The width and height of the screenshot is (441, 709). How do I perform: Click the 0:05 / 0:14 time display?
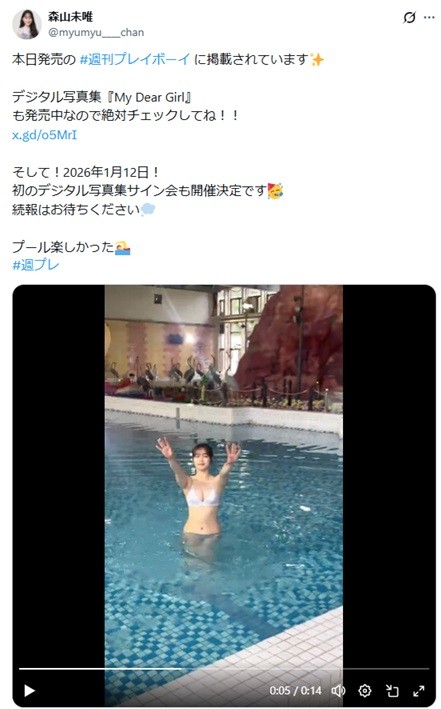[295, 690]
